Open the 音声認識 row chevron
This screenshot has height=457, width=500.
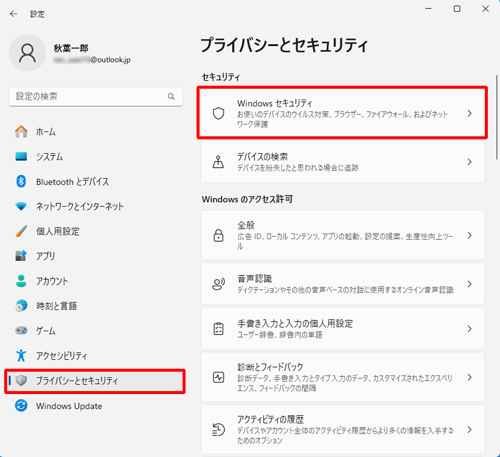pos(469,284)
